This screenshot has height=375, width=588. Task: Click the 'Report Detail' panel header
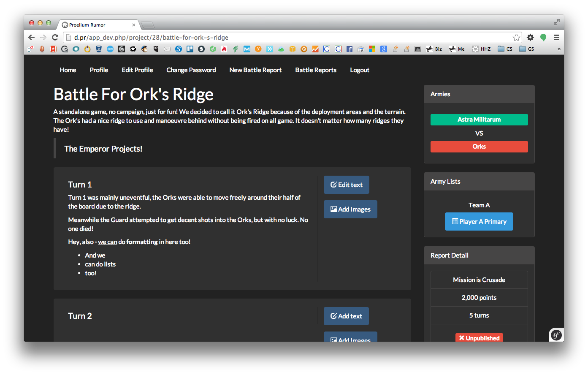click(479, 255)
